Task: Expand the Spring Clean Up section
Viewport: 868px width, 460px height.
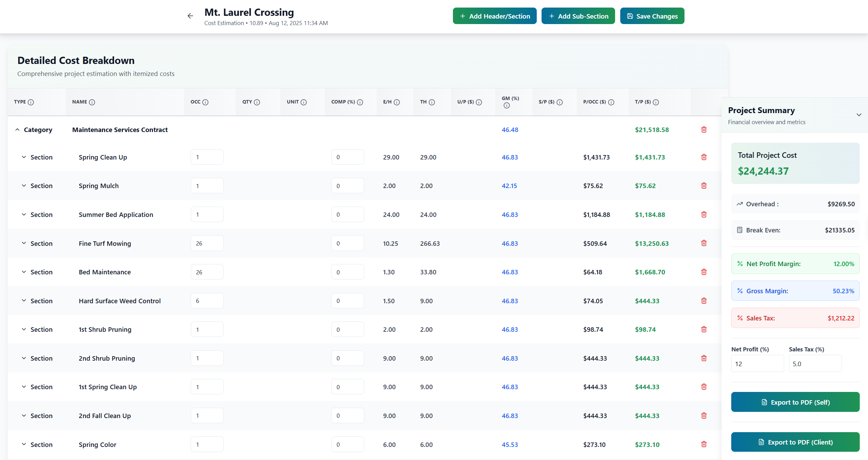Action: pyautogui.click(x=24, y=157)
